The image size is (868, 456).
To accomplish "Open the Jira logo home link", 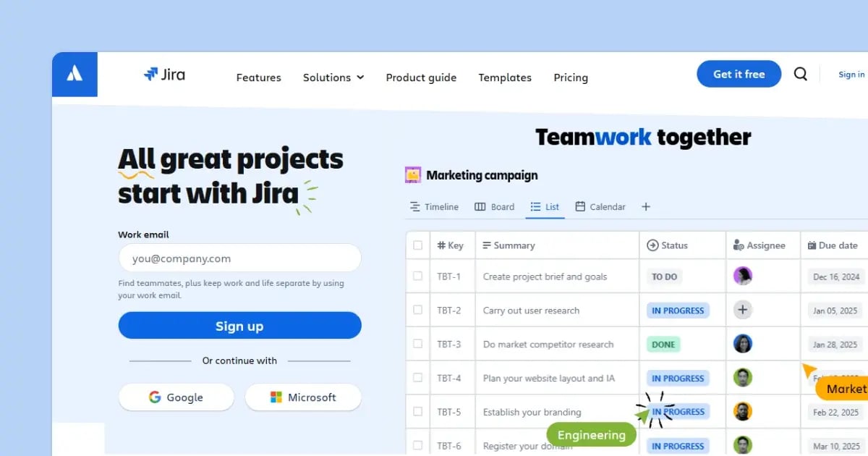I will click(x=164, y=74).
